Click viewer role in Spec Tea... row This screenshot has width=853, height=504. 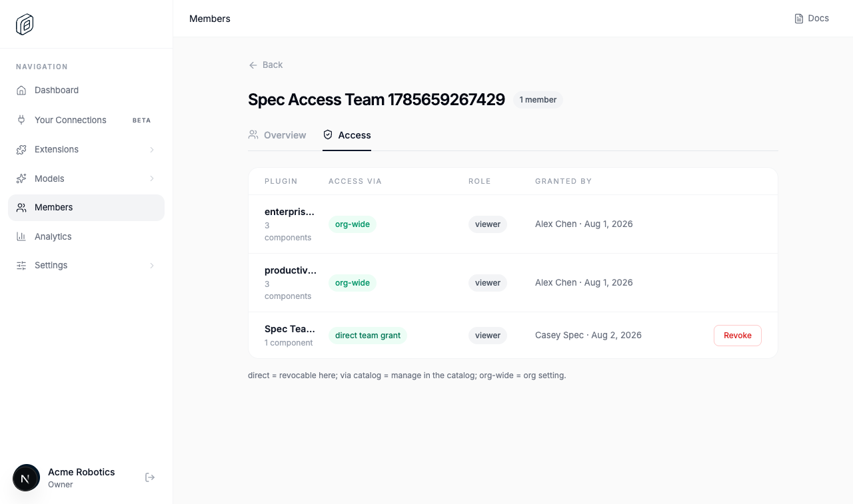click(488, 336)
